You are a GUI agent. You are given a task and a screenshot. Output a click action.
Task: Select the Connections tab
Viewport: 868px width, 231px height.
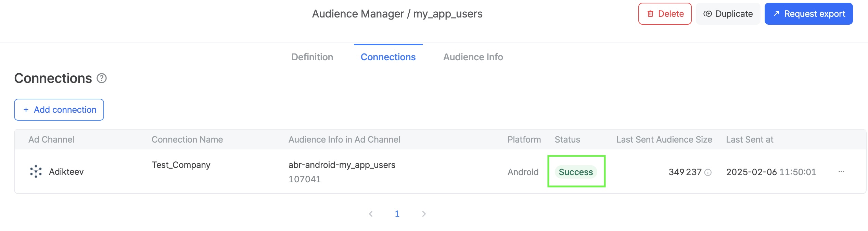click(388, 57)
